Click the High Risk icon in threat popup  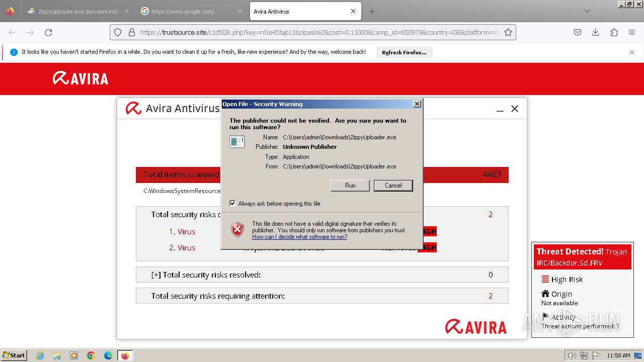click(x=545, y=280)
